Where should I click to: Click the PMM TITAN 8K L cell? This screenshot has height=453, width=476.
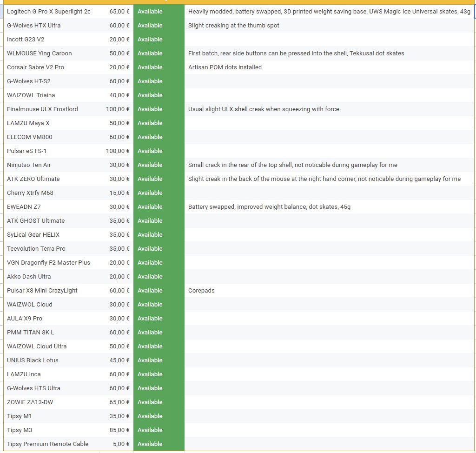[x=52, y=333]
